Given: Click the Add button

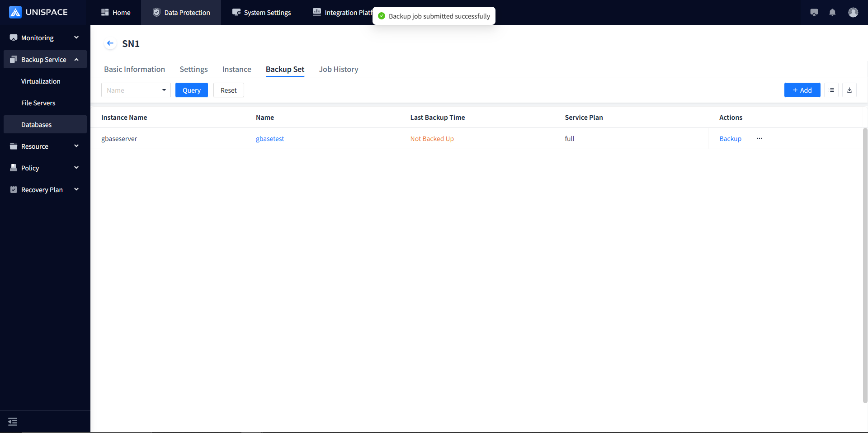Looking at the screenshot, I should 802,90.
